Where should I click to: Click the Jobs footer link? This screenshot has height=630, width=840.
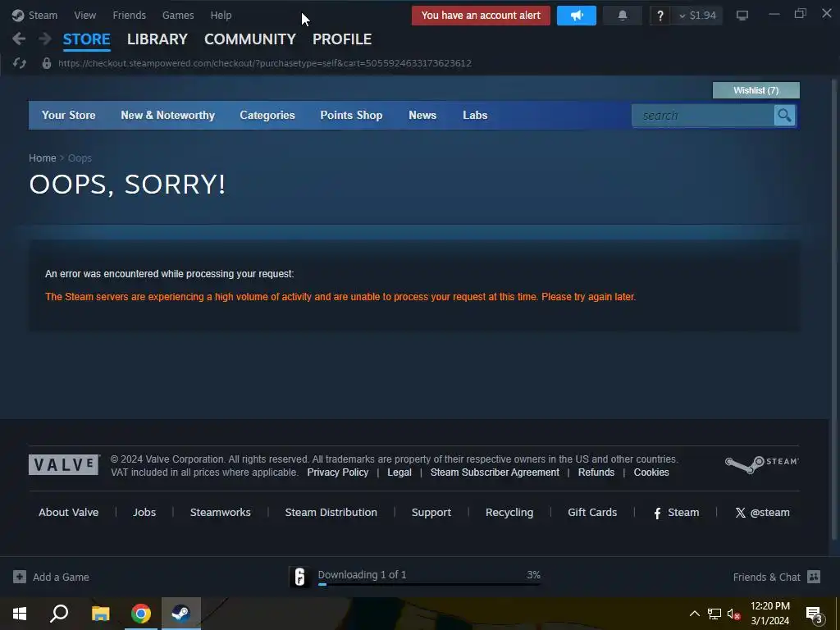(x=144, y=512)
